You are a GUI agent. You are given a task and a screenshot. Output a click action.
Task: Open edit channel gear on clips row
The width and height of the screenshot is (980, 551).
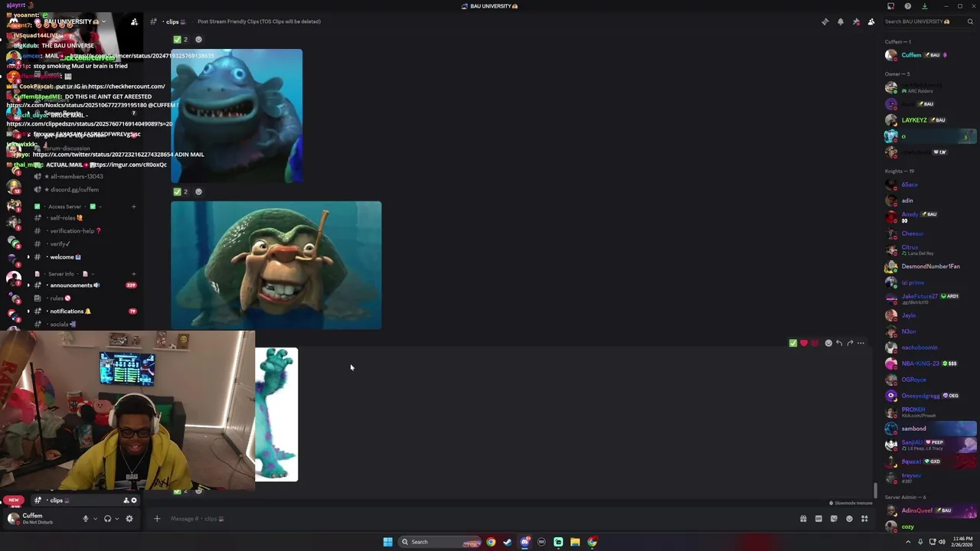coord(134,500)
